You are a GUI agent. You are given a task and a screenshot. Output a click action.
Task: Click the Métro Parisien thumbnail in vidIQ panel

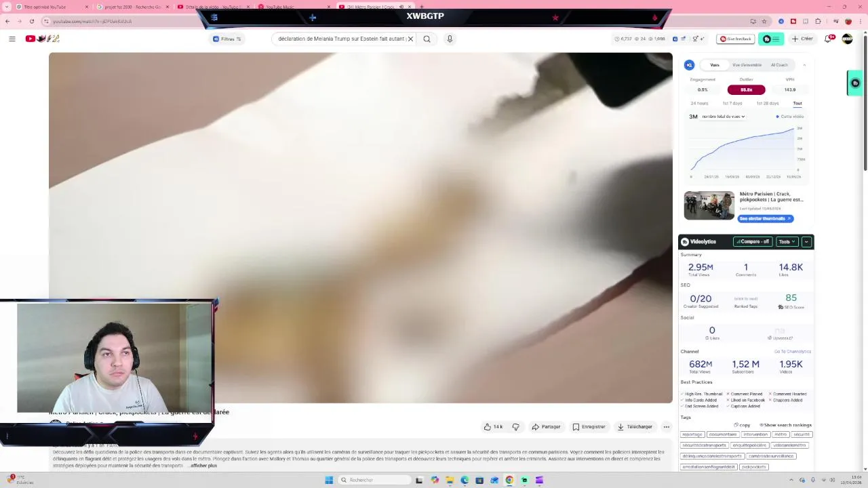point(709,205)
